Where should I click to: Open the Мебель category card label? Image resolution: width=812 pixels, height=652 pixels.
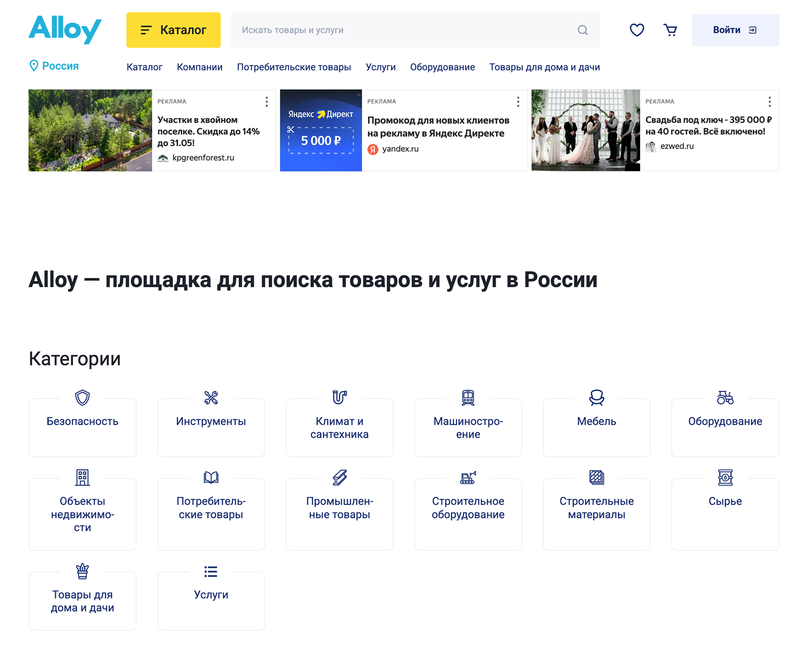click(596, 421)
